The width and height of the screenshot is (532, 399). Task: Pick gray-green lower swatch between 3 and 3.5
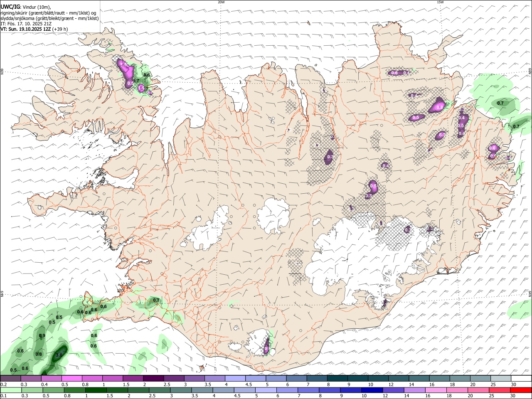[x=181, y=390]
